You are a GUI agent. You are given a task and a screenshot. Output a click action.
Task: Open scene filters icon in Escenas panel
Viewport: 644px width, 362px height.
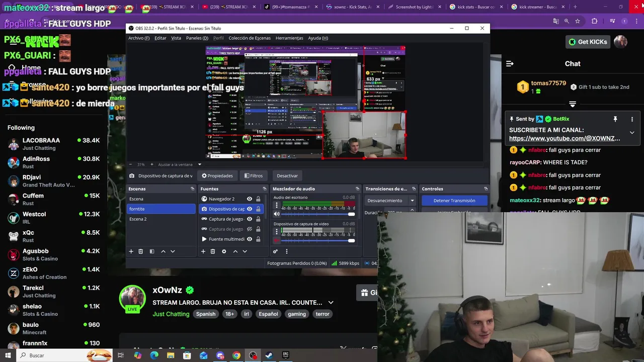point(152,251)
